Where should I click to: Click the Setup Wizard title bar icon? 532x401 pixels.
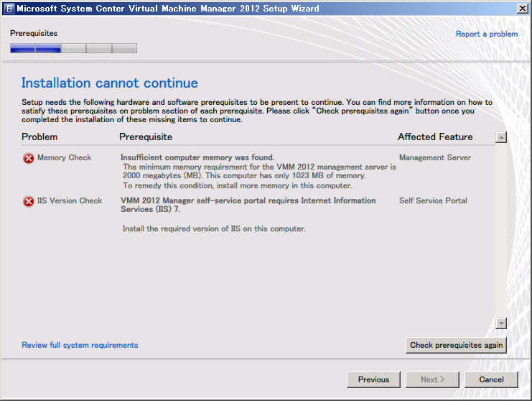[9, 9]
